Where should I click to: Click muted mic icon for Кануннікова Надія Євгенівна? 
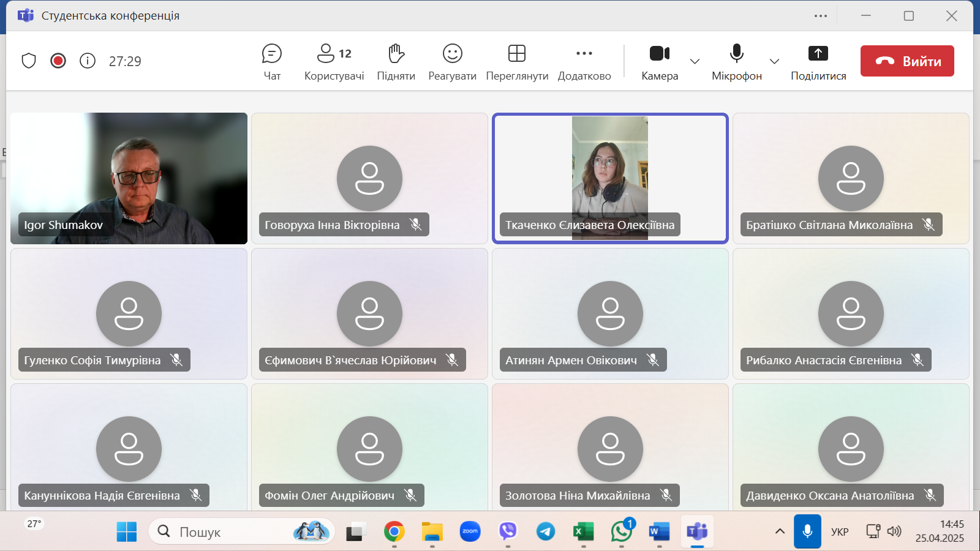(x=196, y=495)
